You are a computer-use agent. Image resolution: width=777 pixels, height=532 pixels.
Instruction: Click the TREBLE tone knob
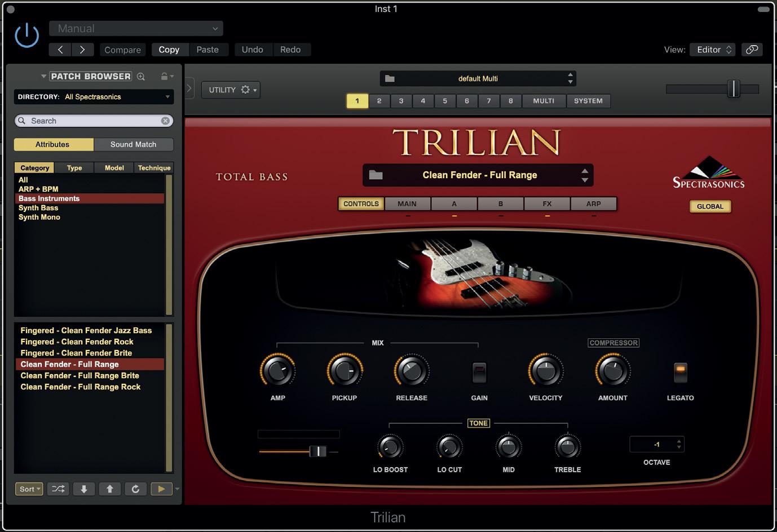[567, 447]
